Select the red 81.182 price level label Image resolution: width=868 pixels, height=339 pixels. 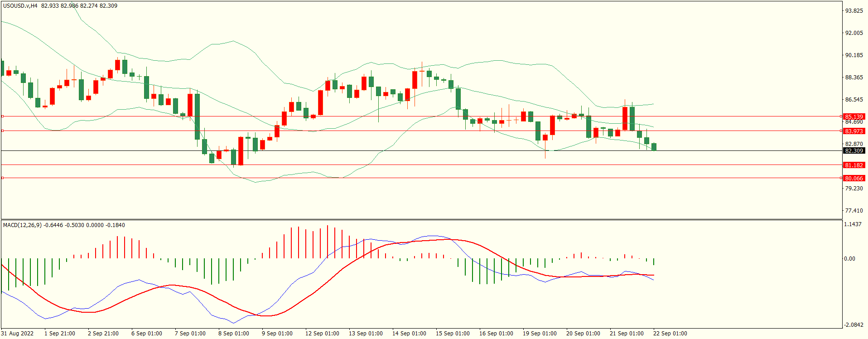tap(854, 165)
